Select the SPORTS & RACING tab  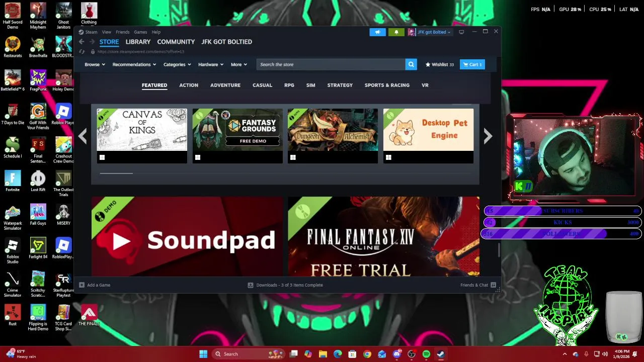pyautogui.click(x=387, y=85)
